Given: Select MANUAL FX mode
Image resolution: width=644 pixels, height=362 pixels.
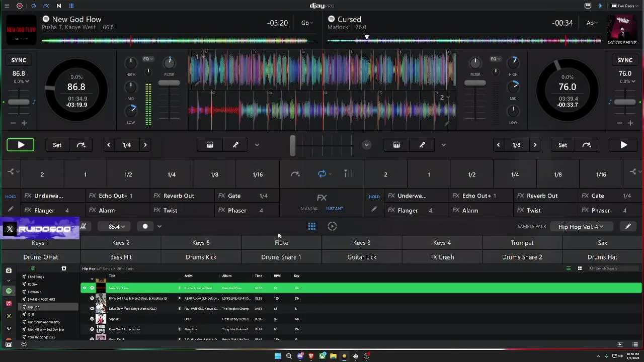Looking at the screenshot, I should point(309,209).
